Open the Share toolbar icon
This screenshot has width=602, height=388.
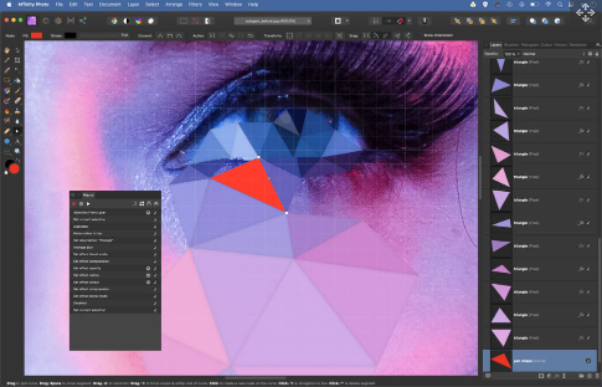tap(83, 21)
